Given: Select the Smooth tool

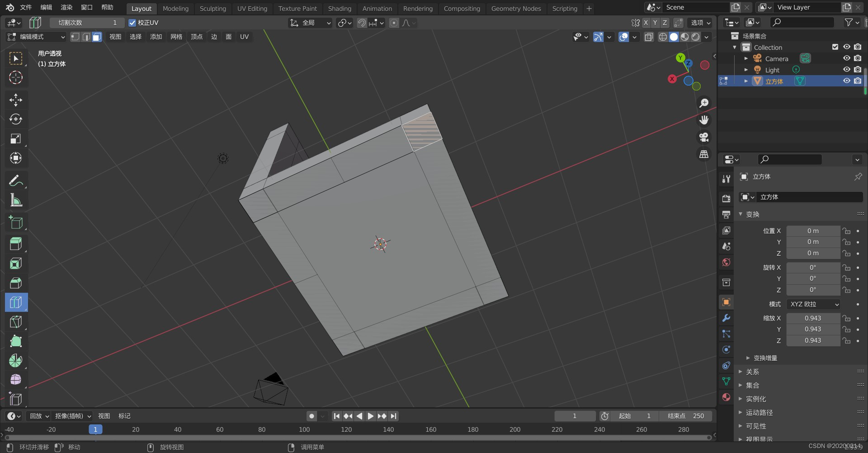Looking at the screenshot, I should point(16,380).
